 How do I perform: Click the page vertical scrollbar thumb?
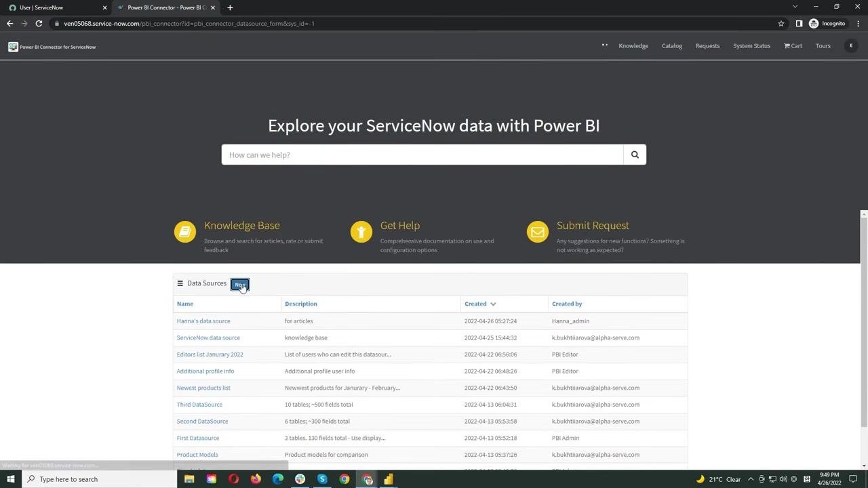pyautogui.click(x=863, y=322)
